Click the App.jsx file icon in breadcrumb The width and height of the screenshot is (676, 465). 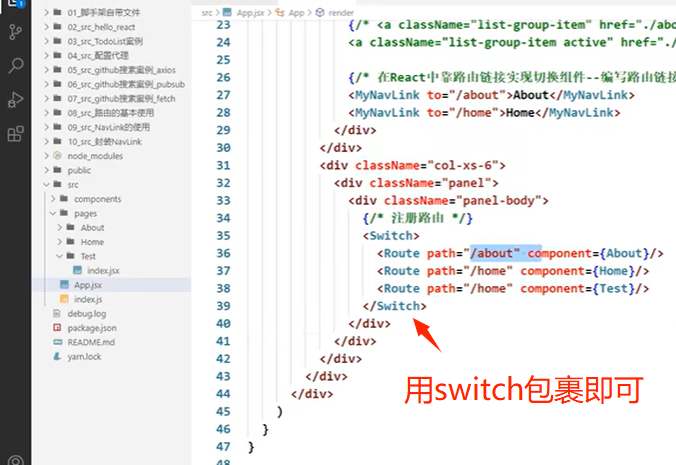227,12
